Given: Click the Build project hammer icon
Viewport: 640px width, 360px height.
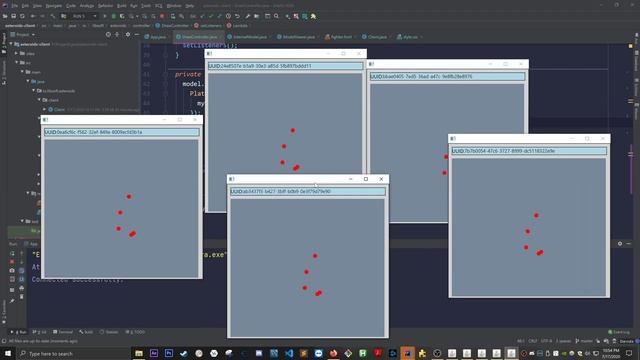Looking at the screenshot, I should point(53,16).
